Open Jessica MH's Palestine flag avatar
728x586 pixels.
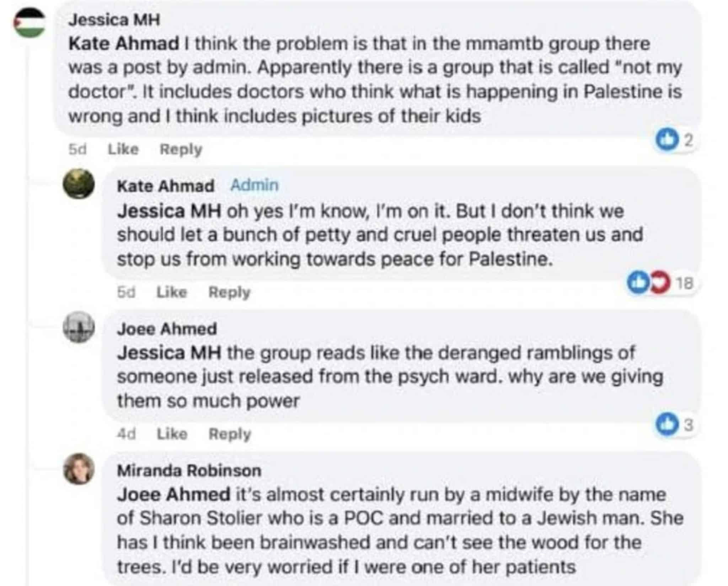pyautogui.click(x=30, y=23)
